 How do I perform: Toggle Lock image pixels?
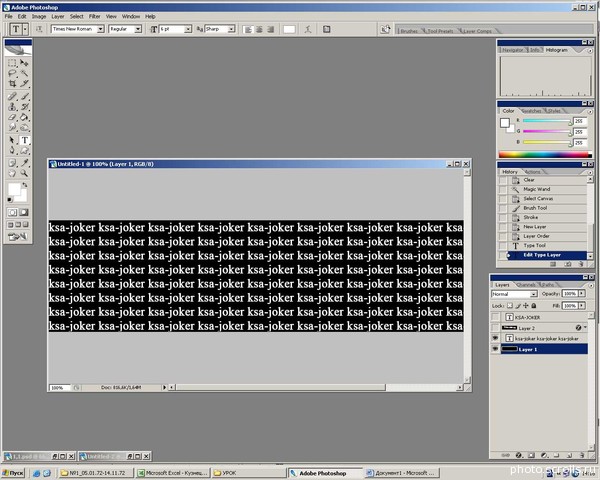518,306
